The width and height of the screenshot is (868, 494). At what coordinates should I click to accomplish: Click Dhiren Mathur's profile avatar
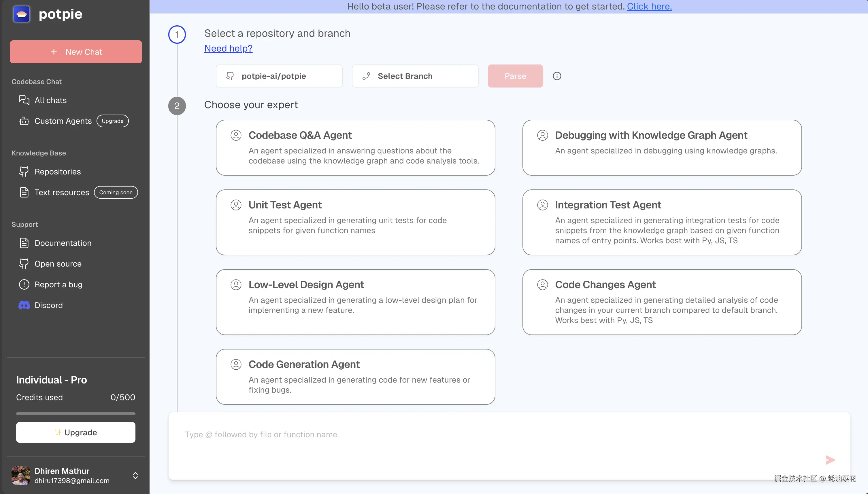click(21, 475)
